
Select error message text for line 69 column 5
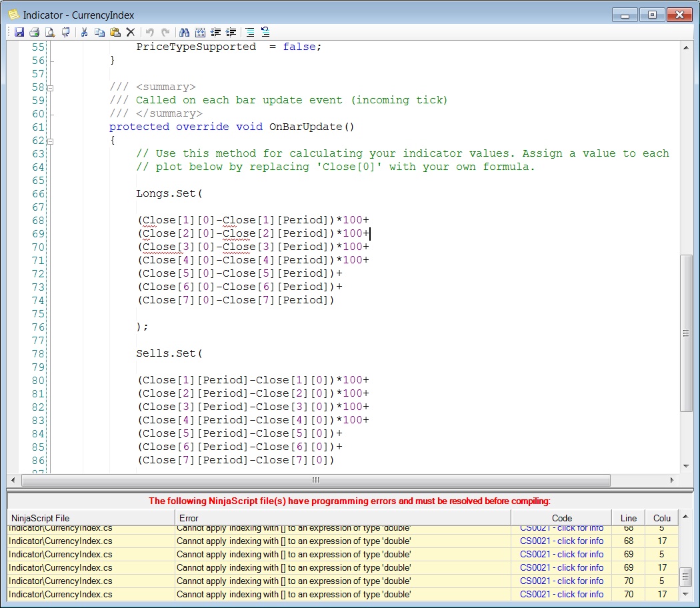pyautogui.click(x=294, y=555)
